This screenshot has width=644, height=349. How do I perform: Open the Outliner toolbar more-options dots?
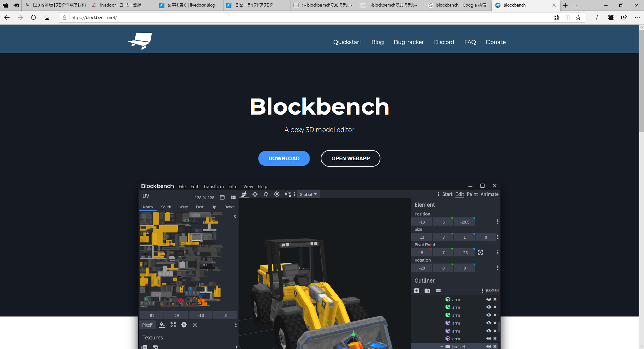coord(482,291)
